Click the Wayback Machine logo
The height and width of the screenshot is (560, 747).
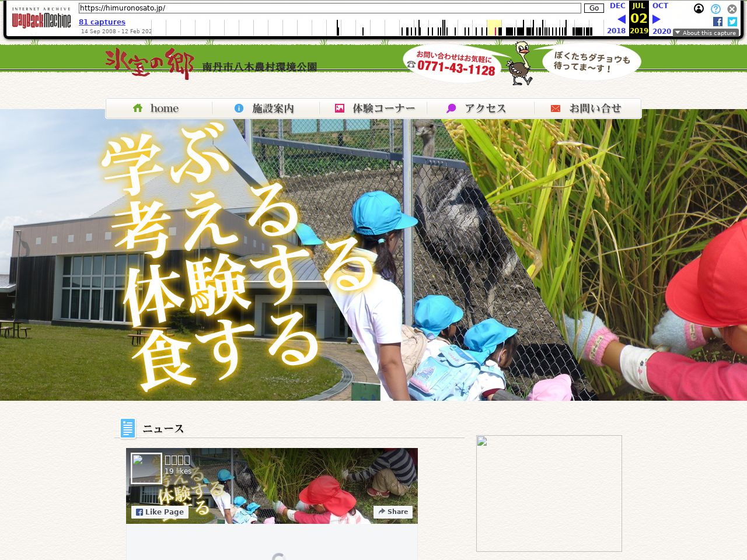pyautogui.click(x=41, y=18)
